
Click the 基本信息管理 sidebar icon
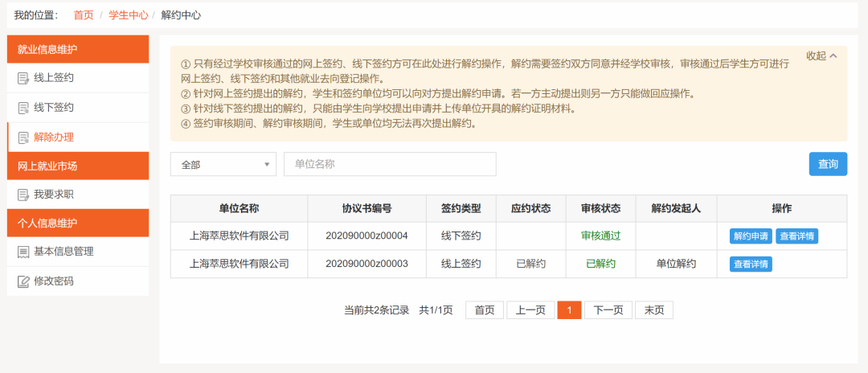click(23, 252)
